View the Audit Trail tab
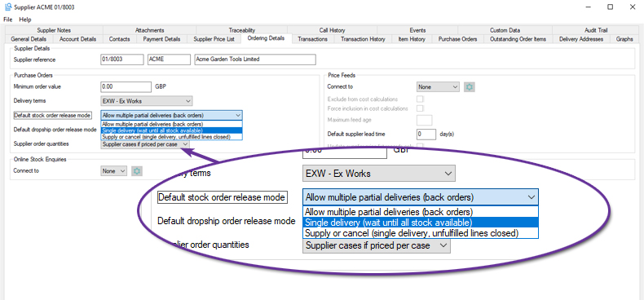The width and height of the screenshot is (644, 300). [596, 30]
